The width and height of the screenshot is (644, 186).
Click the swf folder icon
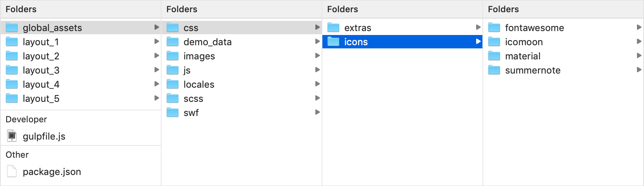173,112
